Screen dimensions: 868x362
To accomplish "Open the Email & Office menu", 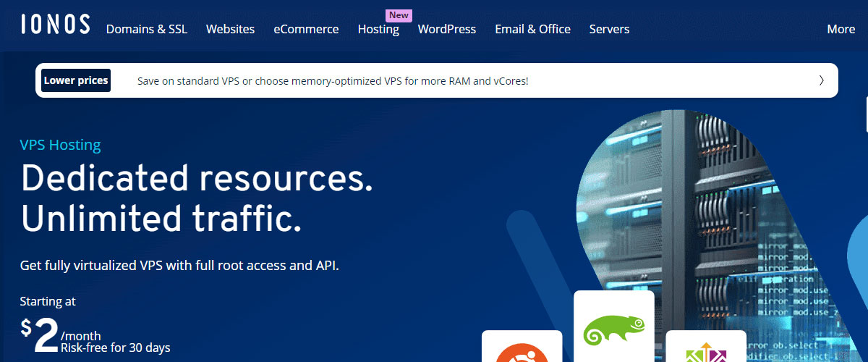I will point(532,29).
